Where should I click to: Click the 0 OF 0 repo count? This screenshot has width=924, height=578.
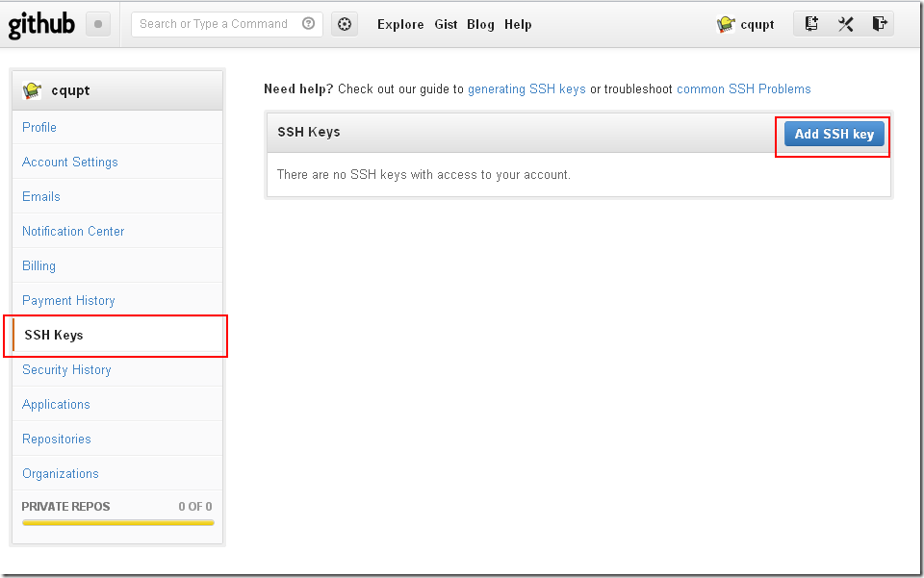(x=195, y=506)
